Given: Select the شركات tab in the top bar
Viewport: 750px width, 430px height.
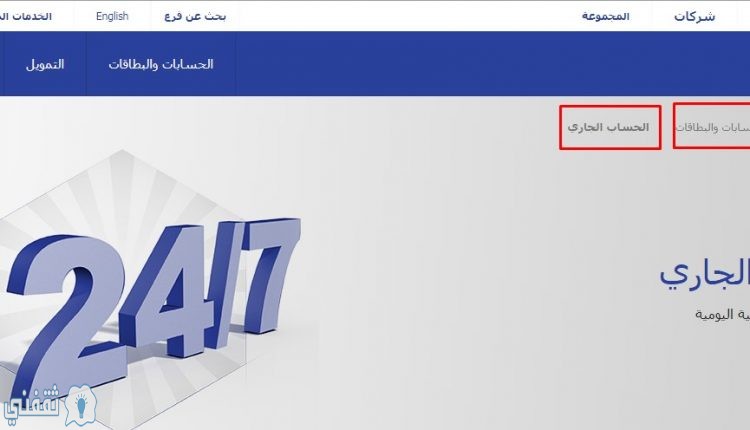Looking at the screenshot, I should pos(695,16).
